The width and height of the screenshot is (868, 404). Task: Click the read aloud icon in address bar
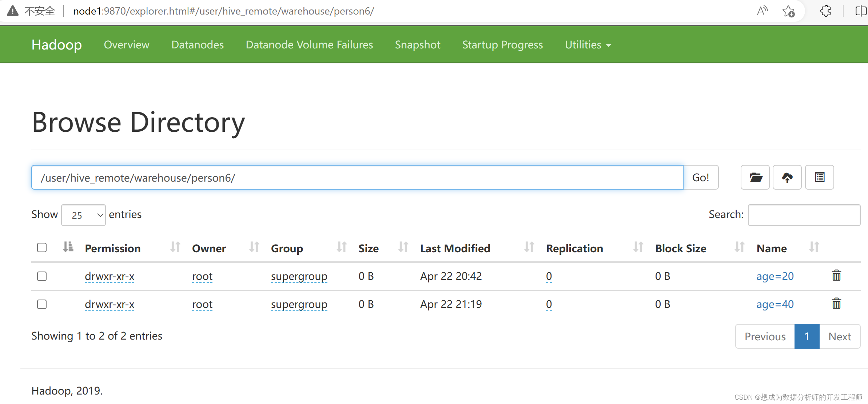pyautogui.click(x=762, y=11)
